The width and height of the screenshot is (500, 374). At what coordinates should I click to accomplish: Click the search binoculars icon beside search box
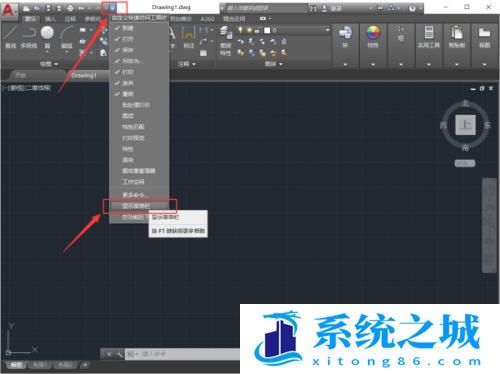point(313,9)
